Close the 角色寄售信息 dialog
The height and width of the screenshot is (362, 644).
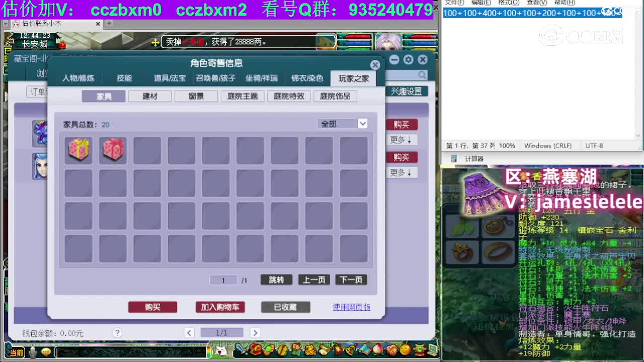coord(375,65)
